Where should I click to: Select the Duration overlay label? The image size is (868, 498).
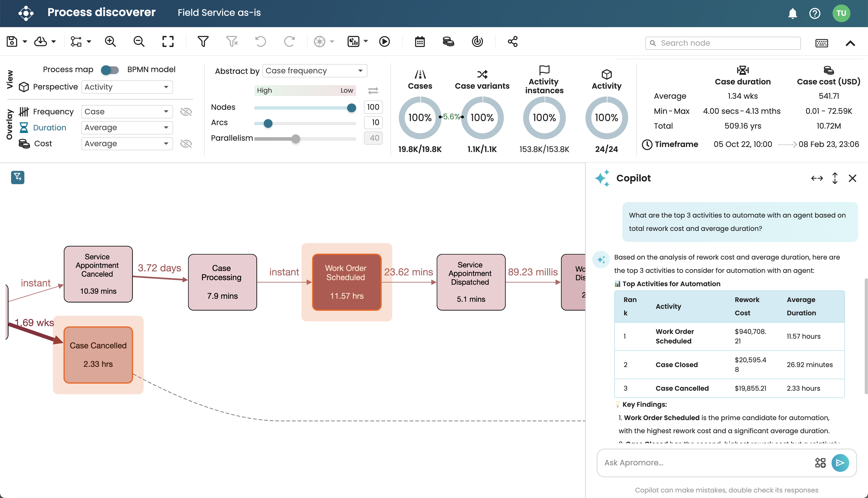(49, 128)
